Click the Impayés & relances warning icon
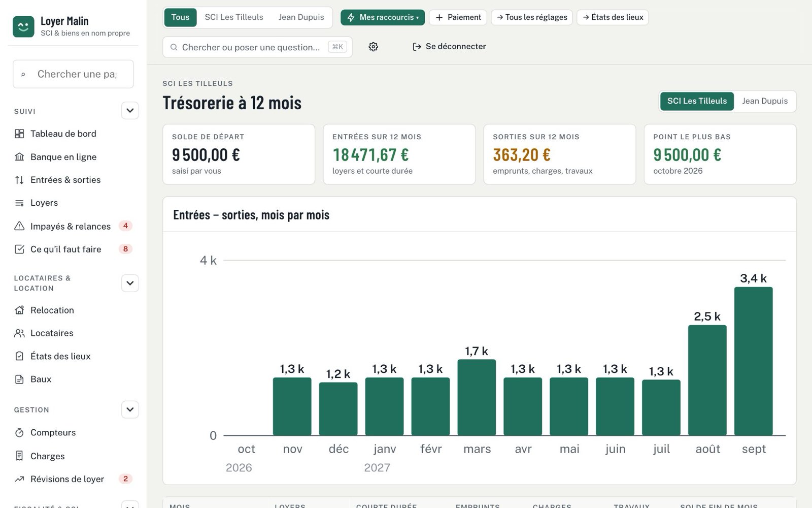 [x=19, y=226]
